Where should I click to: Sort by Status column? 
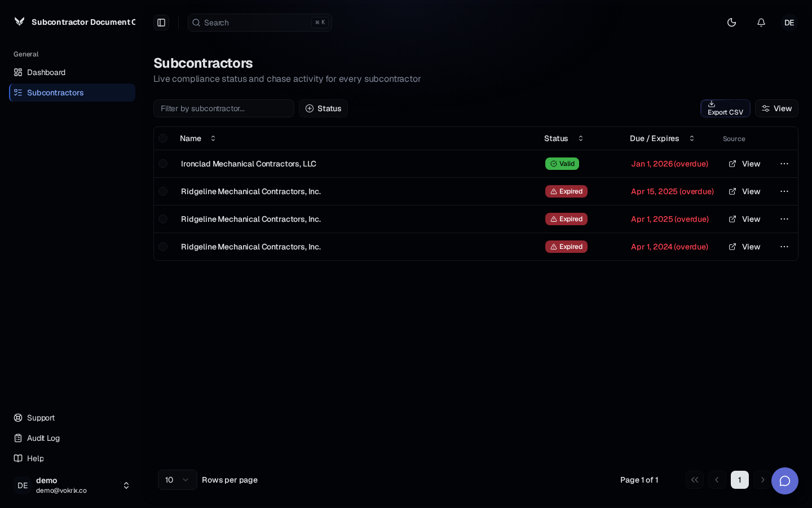pos(564,138)
